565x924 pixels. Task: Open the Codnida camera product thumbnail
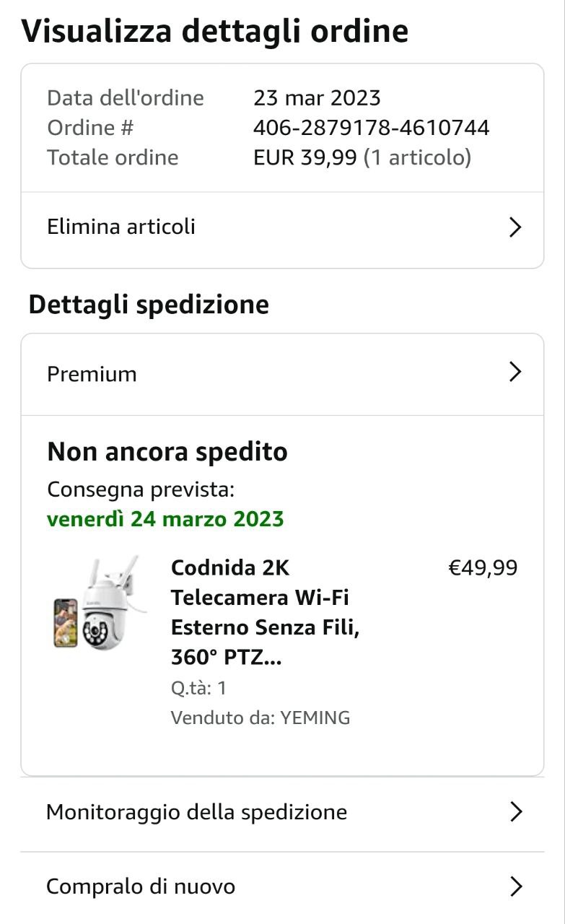[100, 603]
